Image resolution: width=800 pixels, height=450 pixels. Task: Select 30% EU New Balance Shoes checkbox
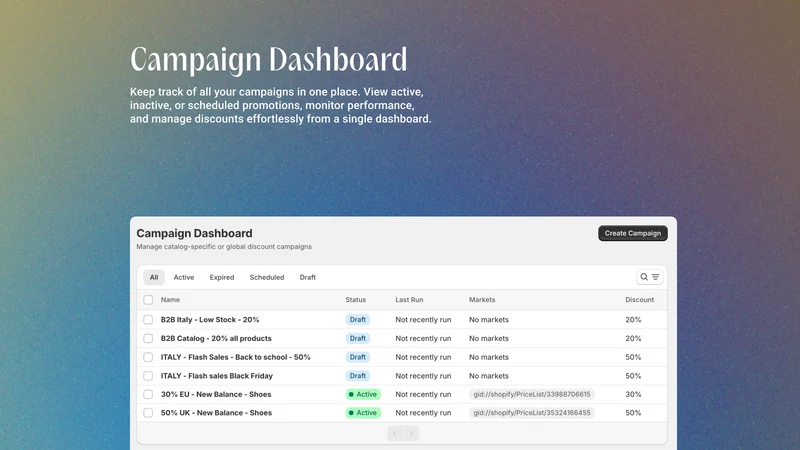pos(148,394)
